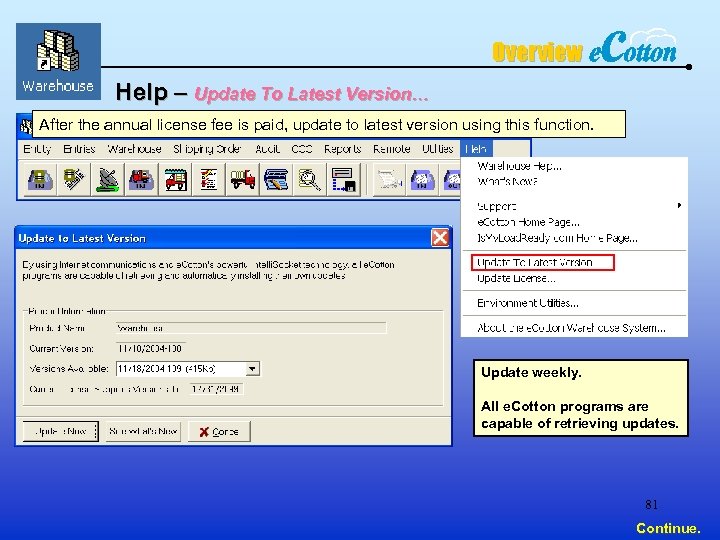The image size is (720, 540).
Task: Open the Shipping Order menu
Action: click(207, 149)
